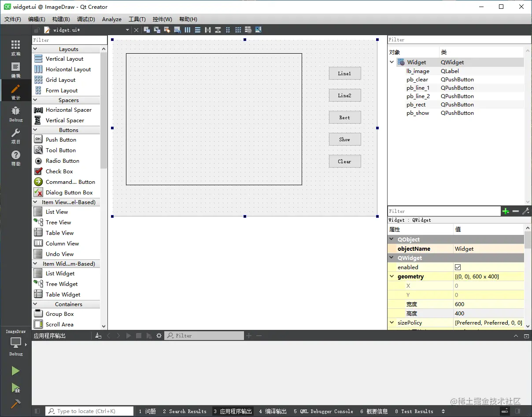Image resolution: width=532 pixels, height=417 pixels.
Task: Click Adjust Size toolbar icon
Action: [259, 30]
